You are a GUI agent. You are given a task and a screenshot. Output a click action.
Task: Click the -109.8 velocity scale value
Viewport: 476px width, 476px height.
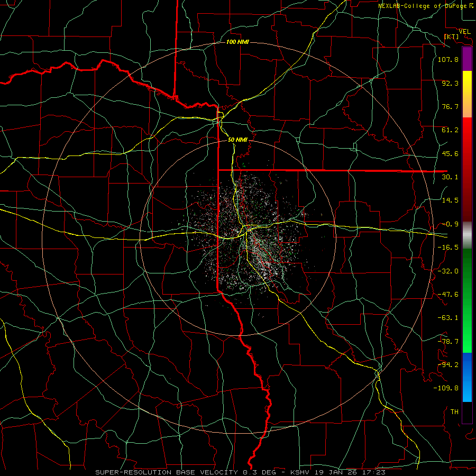446,388
